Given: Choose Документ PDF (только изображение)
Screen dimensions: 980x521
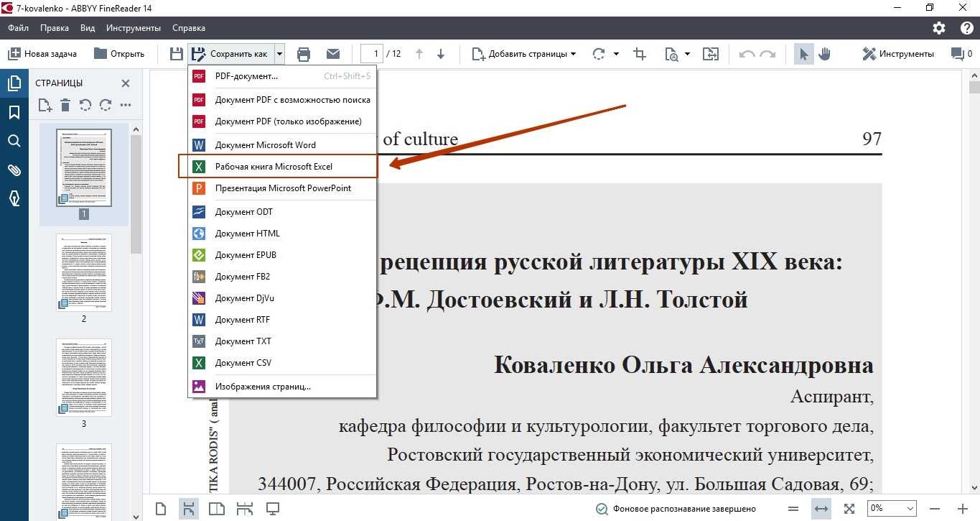Looking at the screenshot, I should tap(282, 121).
